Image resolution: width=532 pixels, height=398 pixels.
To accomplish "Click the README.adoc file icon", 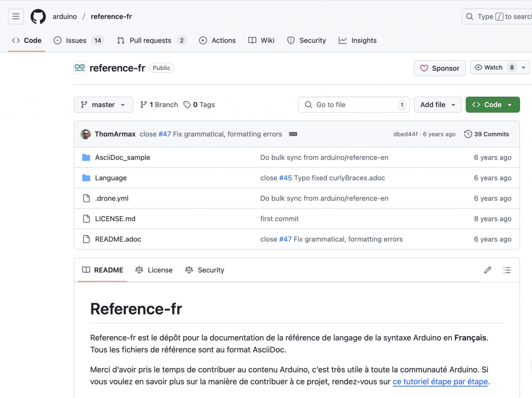I will (x=87, y=239).
